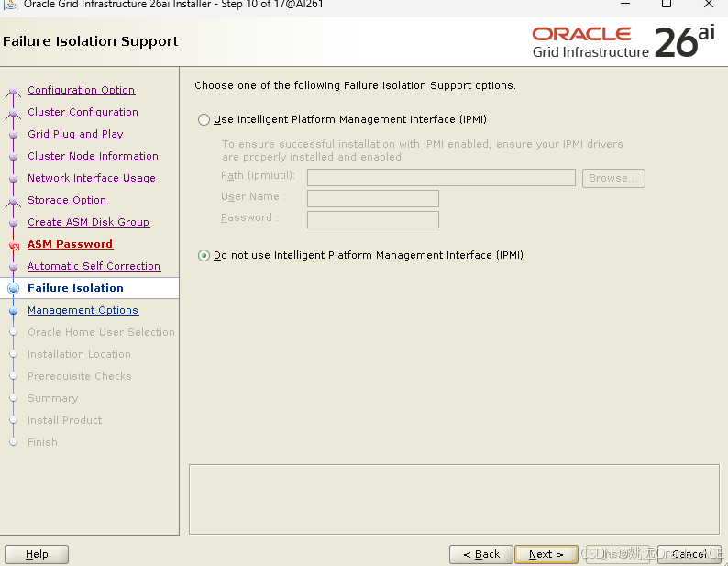
Task: Click the Oracle Home User Selection step
Action: tap(101, 332)
